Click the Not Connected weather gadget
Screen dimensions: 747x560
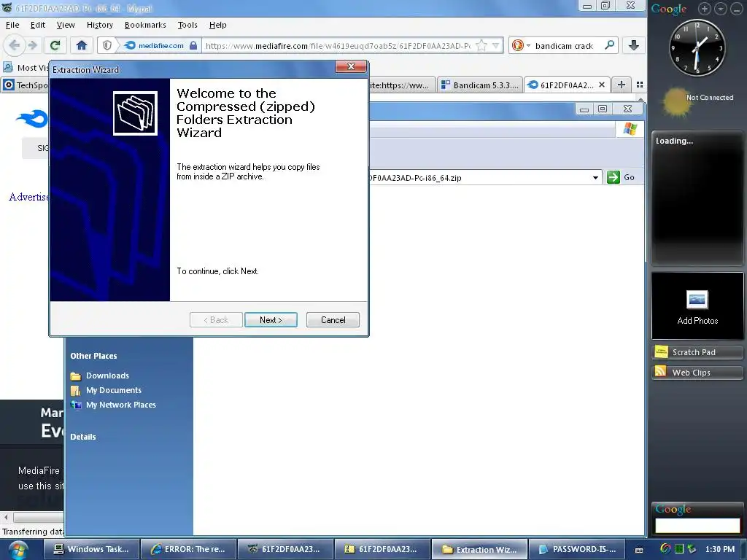click(697, 101)
